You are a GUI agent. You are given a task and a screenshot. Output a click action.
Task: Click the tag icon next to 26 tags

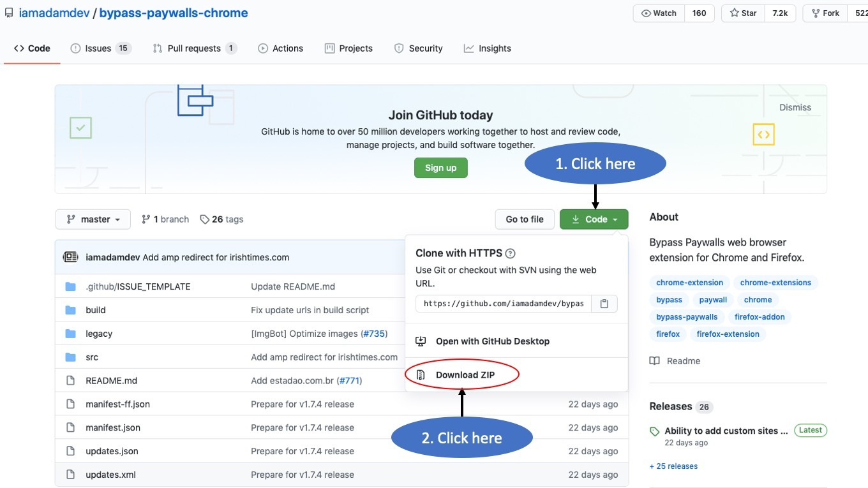(204, 219)
